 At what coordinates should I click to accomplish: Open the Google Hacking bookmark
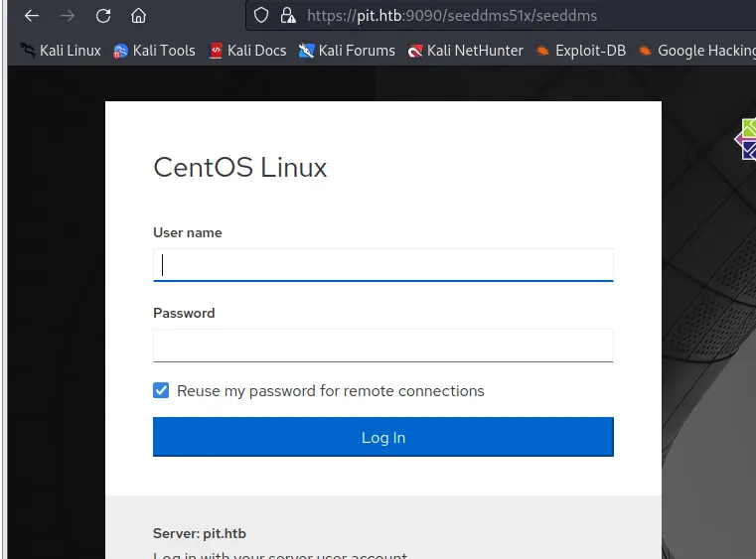click(696, 51)
